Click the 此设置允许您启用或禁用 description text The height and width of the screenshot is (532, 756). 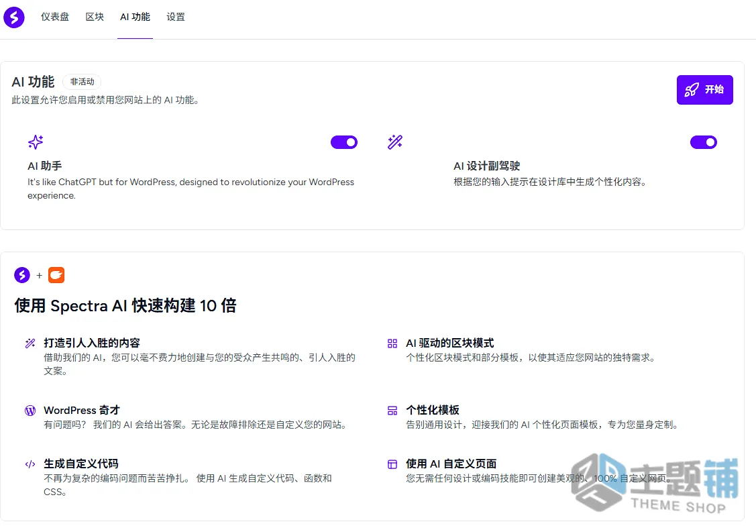(105, 100)
